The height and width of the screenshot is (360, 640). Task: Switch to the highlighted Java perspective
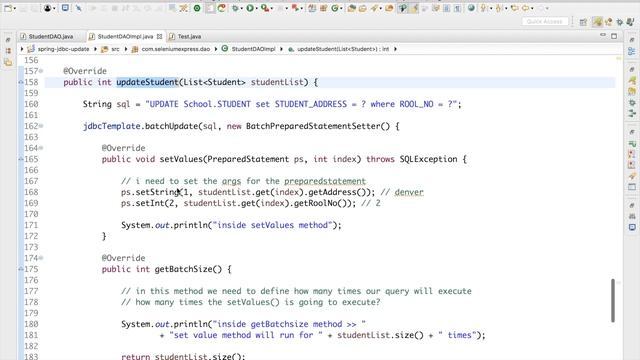tap(597, 22)
